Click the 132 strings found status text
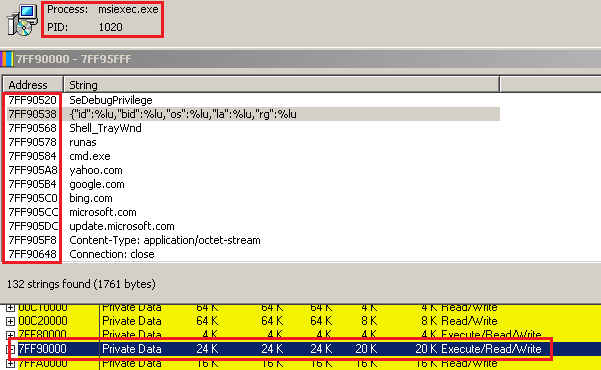The width and height of the screenshot is (601, 370). [x=81, y=284]
